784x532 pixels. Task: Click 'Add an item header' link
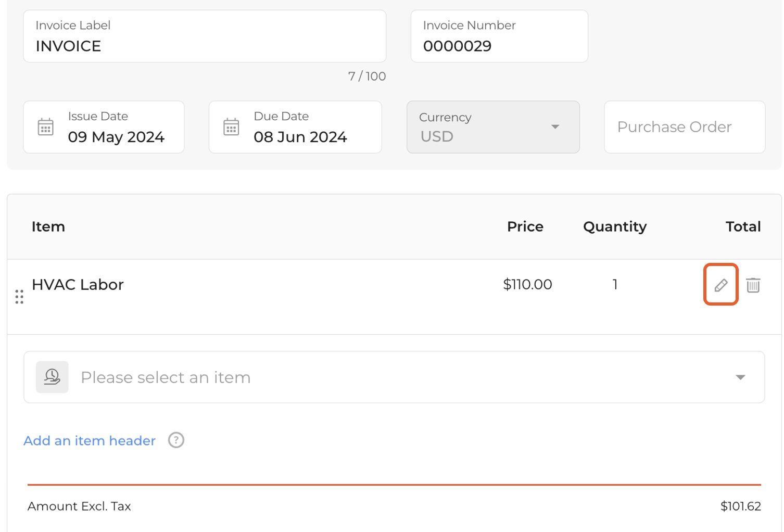(90, 441)
